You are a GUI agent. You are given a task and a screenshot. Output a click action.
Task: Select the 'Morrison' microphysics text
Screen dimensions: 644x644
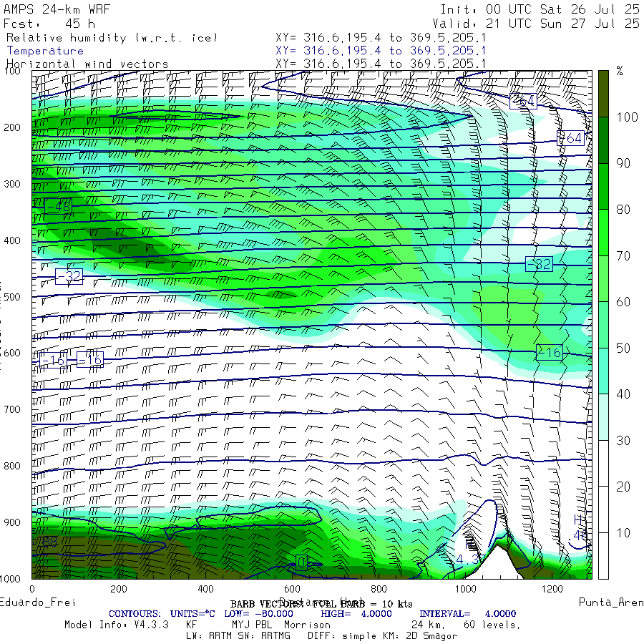click(x=307, y=625)
